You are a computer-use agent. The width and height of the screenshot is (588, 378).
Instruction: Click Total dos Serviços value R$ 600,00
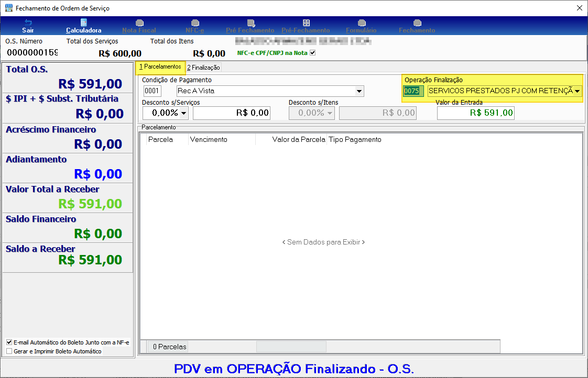pyautogui.click(x=120, y=53)
